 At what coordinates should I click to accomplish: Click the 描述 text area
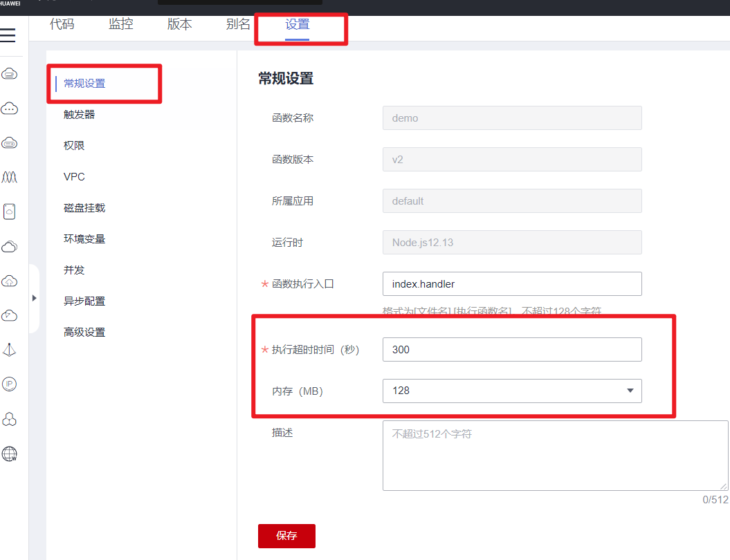click(x=556, y=456)
